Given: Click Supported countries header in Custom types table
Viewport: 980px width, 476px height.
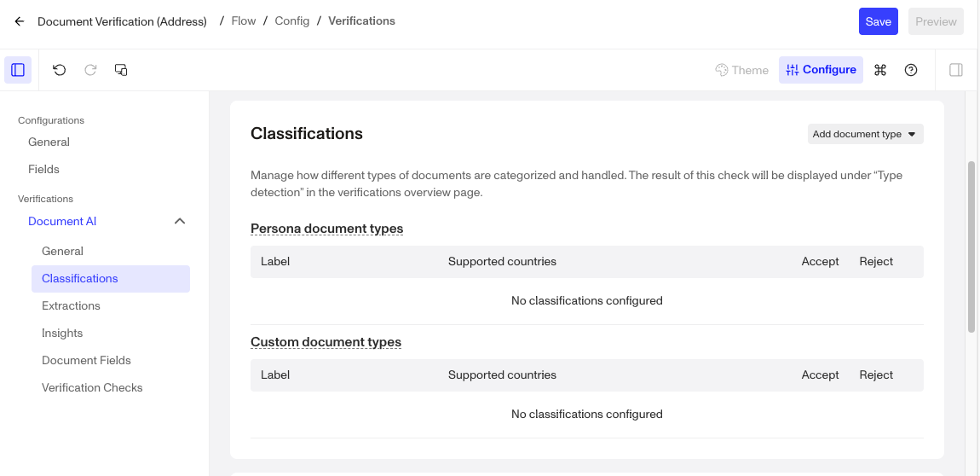Looking at the screenshot, I should pos(502,375).
